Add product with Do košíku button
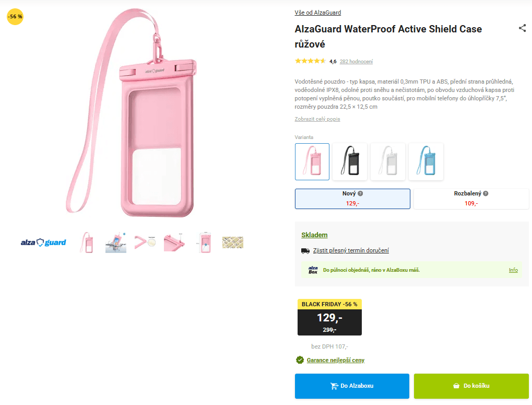Viewport: 532px width, 405px height. tap(471, 386)
